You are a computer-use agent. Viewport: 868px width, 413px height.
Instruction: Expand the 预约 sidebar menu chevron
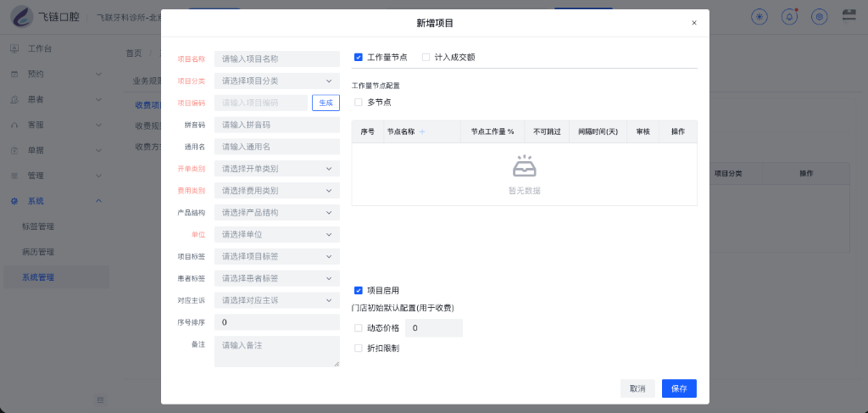[x=98, y=74]
